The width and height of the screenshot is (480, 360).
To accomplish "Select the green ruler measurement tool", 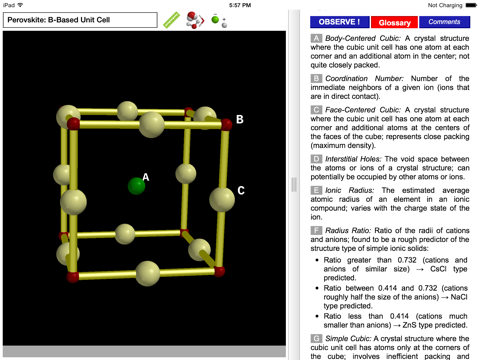I will pos(171,20).
